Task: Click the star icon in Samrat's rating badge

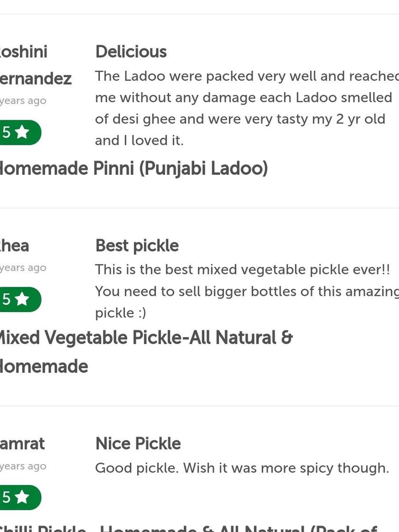Action: click(22, 497)
